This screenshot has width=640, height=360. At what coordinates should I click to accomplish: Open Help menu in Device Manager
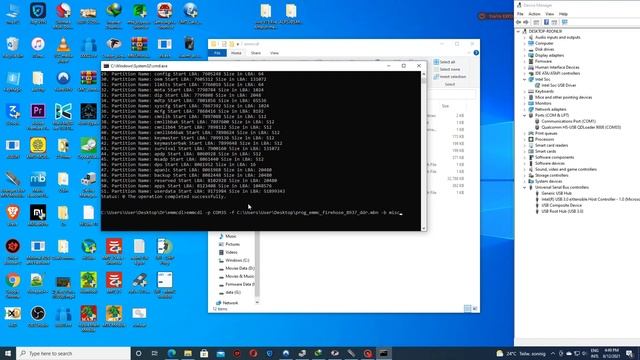(x=563, y=14)
